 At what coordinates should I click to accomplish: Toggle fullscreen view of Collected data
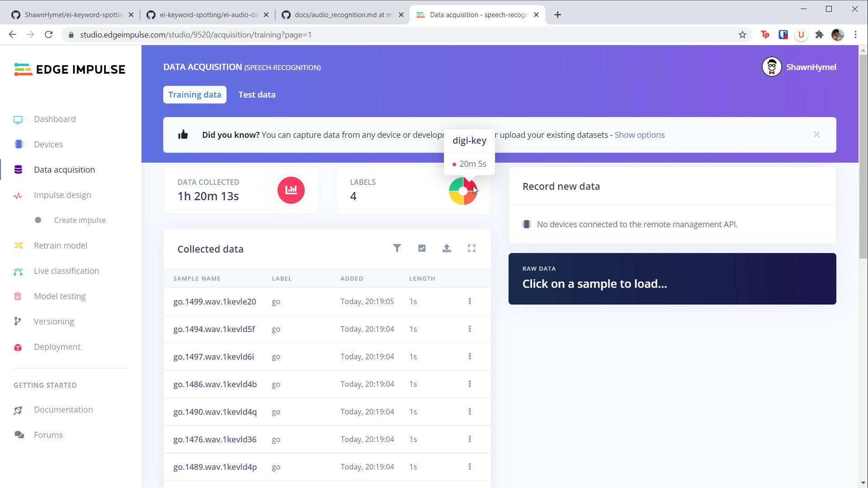tap(472, 248)
